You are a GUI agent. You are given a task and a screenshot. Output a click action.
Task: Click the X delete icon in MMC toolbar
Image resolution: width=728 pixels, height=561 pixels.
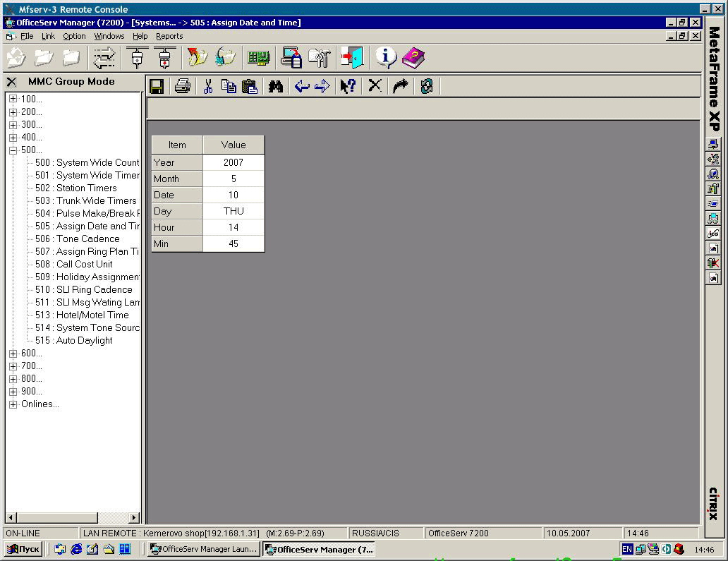(x=375, y=86)
